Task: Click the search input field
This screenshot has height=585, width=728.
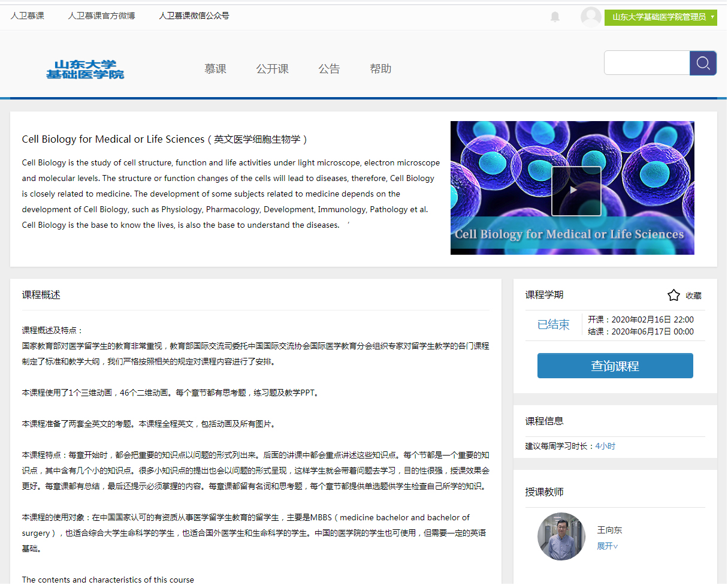Action: tap(647, 63)
